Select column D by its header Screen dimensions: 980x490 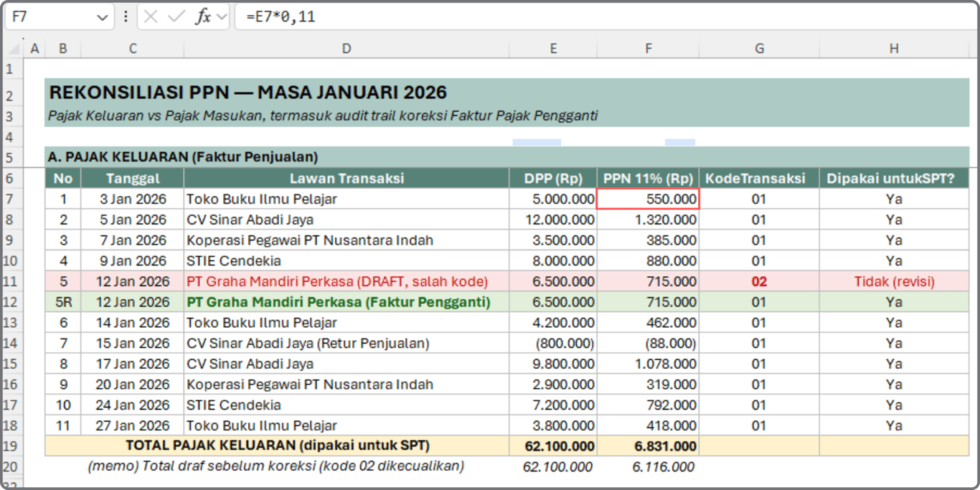(x=347, y=49)
